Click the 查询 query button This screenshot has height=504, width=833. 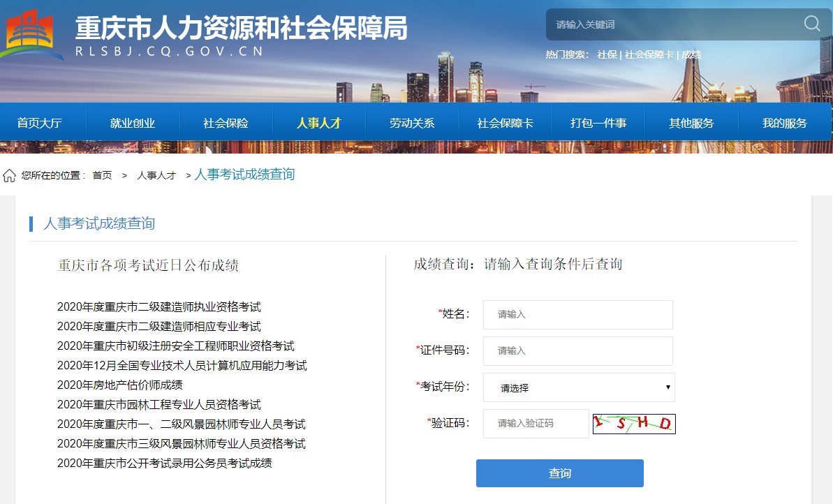pyautogui.click(x=559, y=473)
